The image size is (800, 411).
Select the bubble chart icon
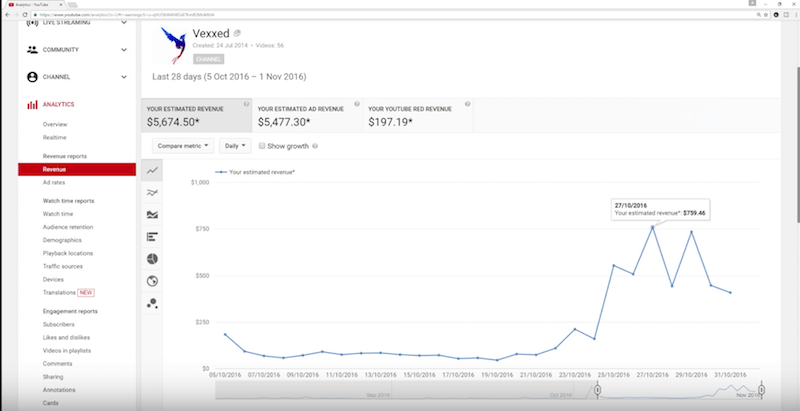click(x=152, y=303)
